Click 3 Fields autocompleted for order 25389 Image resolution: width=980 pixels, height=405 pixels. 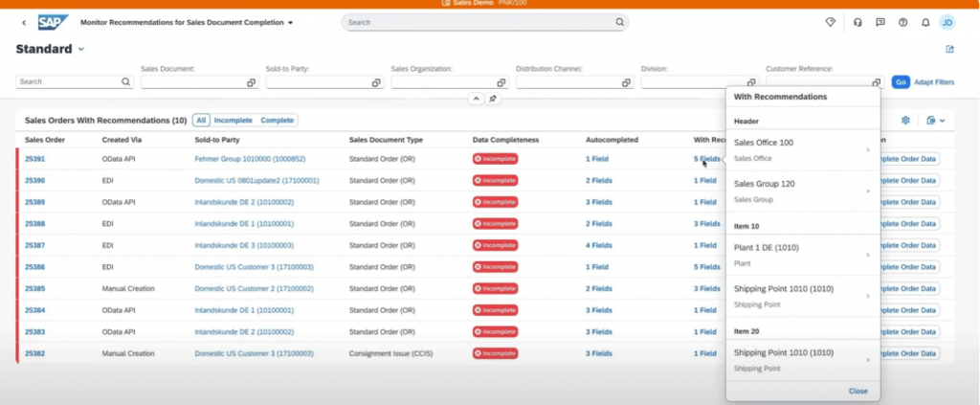point(599,202)
